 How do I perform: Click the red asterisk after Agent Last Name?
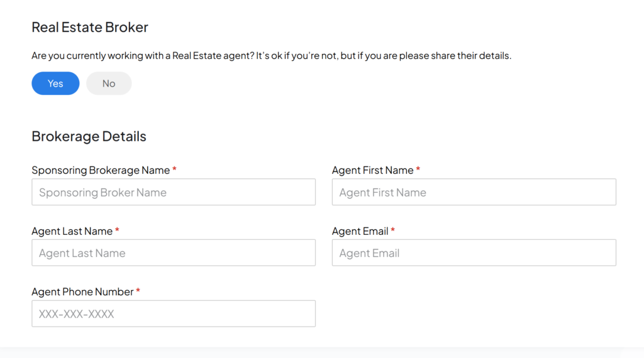coord(117,230)
